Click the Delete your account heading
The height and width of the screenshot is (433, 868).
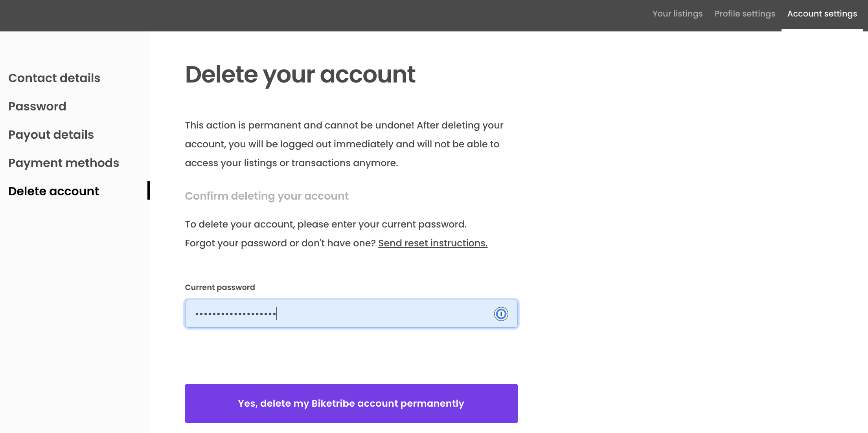[300, 75]
